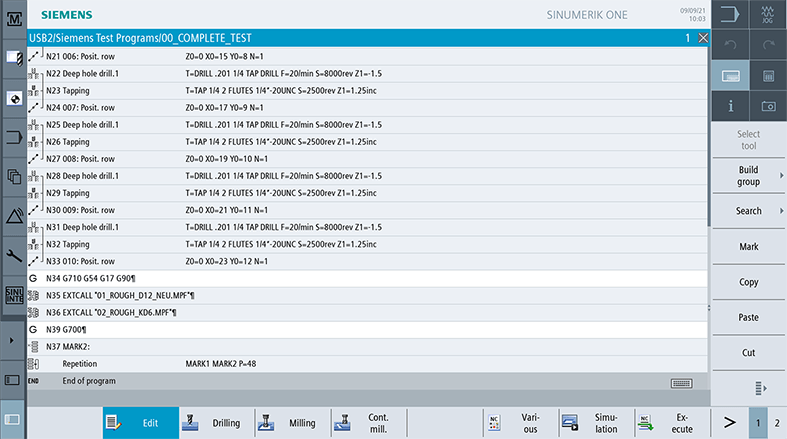Open the info help icon
Viewport: 787px width, 439px height.
pyautogui.click(x=730, y=106)
